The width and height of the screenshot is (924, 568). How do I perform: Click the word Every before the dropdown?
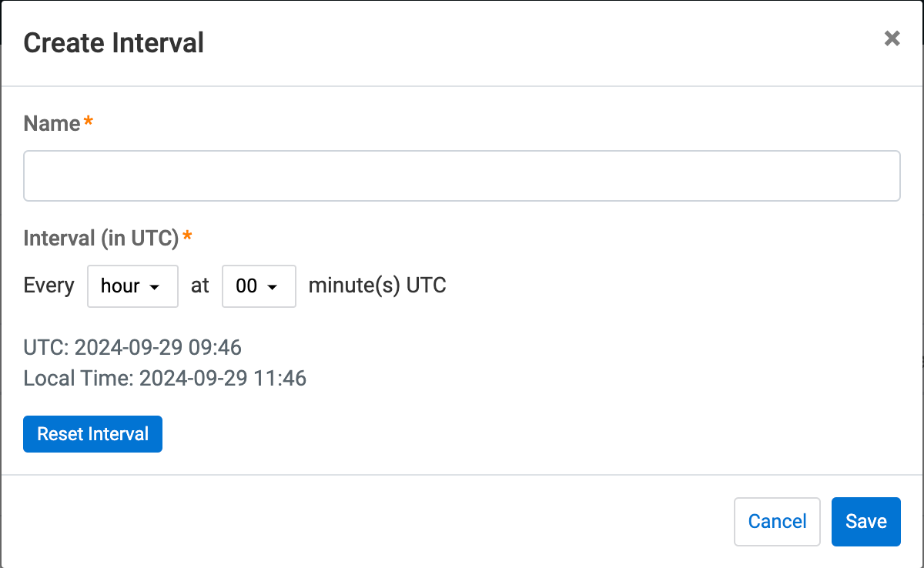49,286
